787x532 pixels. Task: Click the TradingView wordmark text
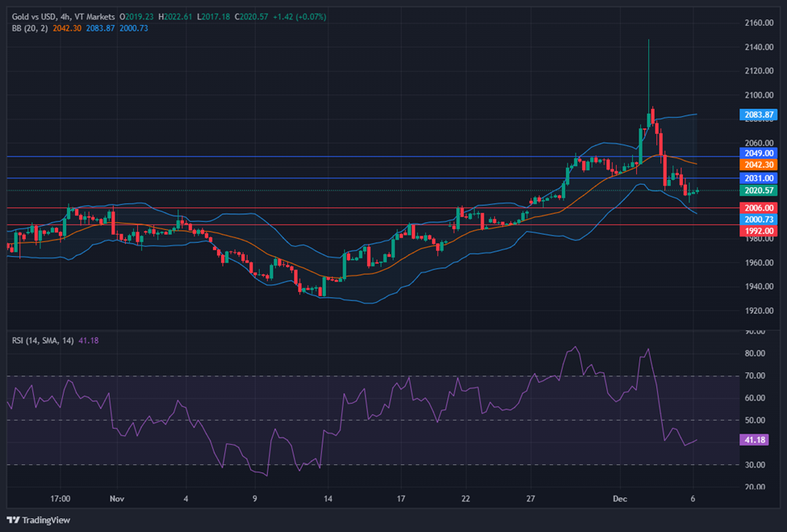[46, 520]
